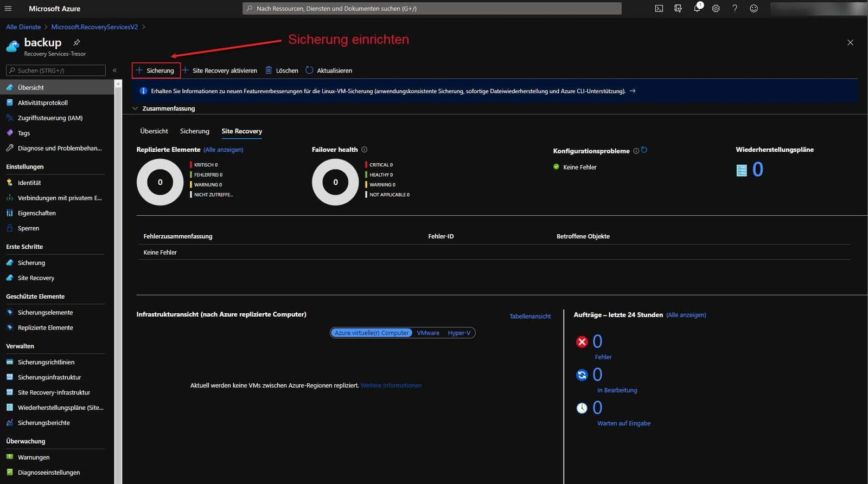This screenshot has height=484, width=868.
Task: Click + Sicherung toolbar button
Action: pyautogui.click(x=156, y=70)
